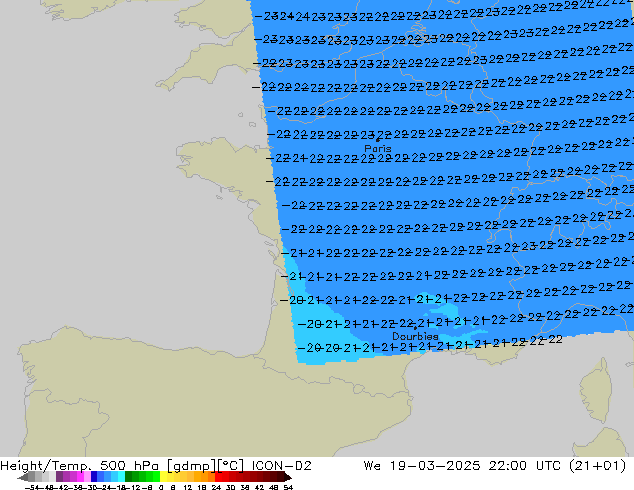The width and height of the screenshot is (634, 490).
Task: Pick the cyan -18 legend swatch
Action: point(122,476)
